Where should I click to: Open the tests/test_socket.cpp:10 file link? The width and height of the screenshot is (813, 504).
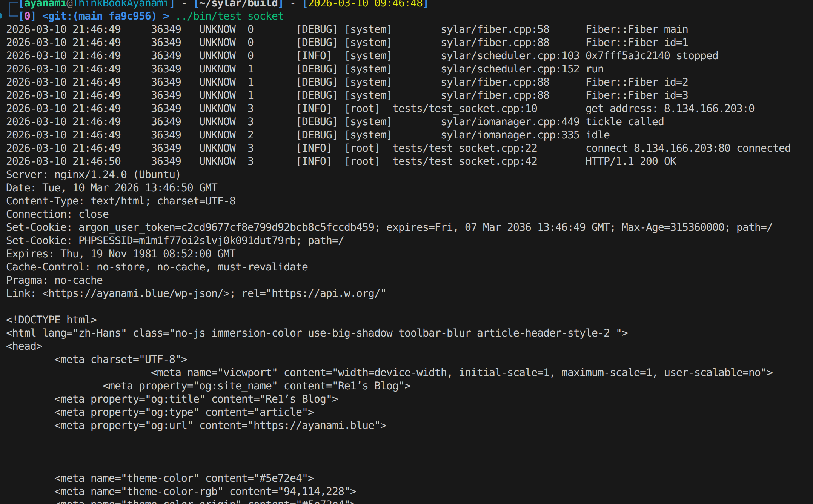pyautogui.click(x=464, y=109)
